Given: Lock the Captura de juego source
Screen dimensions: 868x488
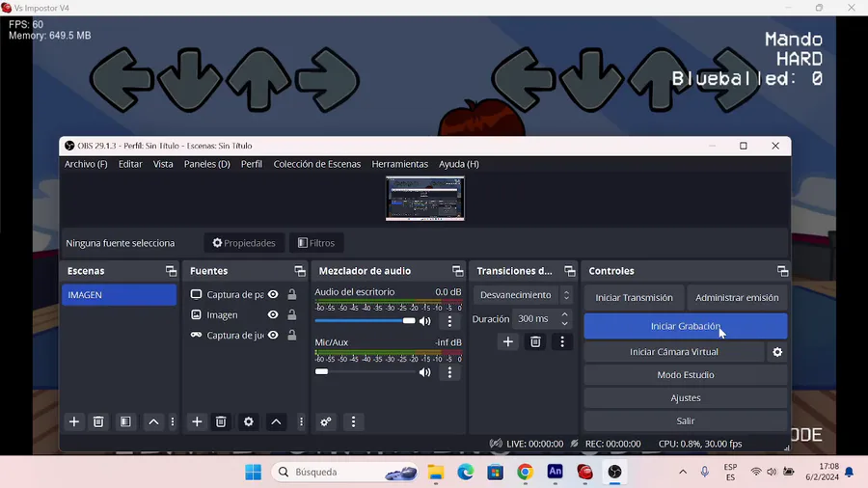Looking at the screenshot, I should tap(291, 336).
